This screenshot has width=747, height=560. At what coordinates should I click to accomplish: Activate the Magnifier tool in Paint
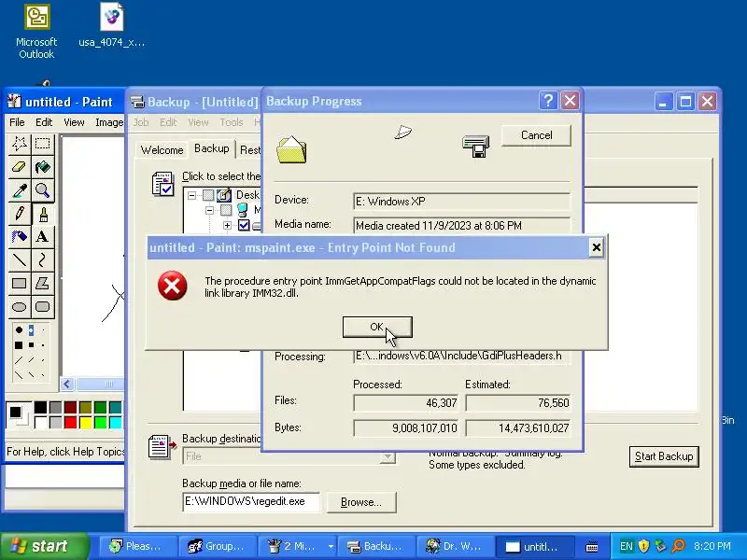(42, 190)
